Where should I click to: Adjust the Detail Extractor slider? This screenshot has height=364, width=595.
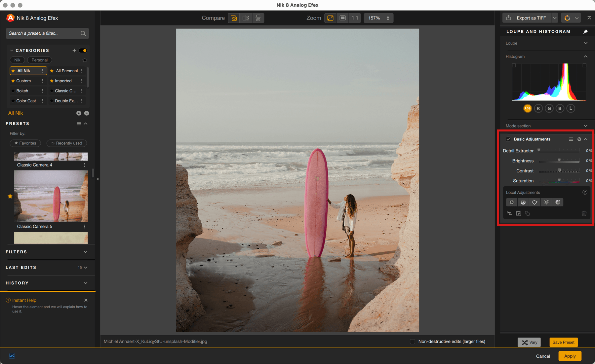[x=559, y=151]
